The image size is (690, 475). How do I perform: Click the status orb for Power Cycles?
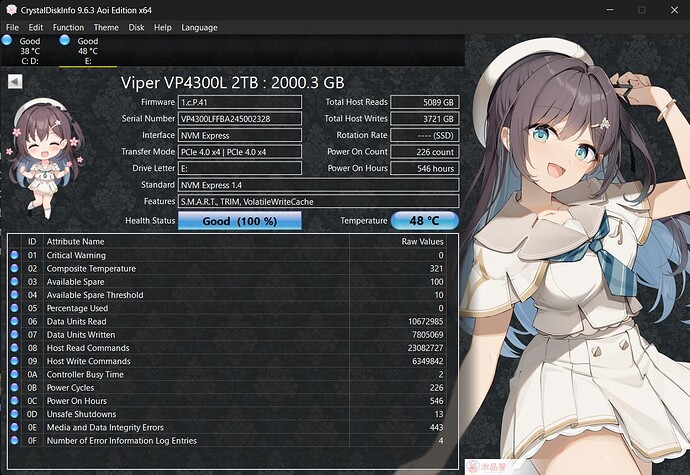point(15,387)
